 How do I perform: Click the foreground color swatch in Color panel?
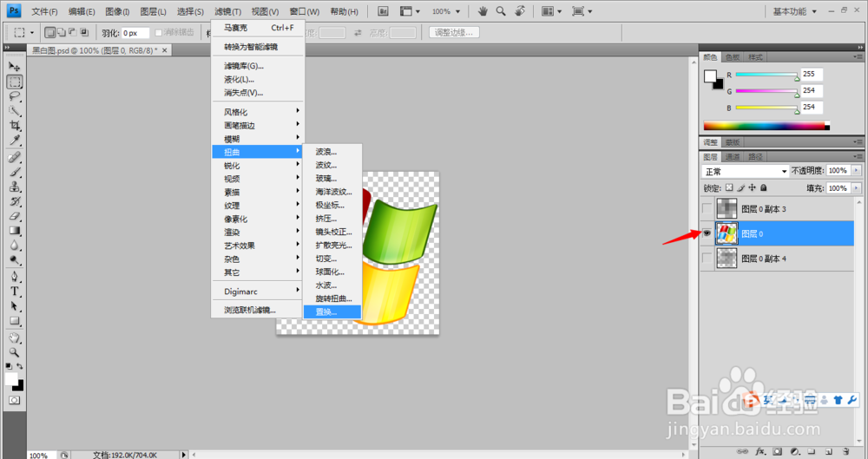click(x=710, y=75)
